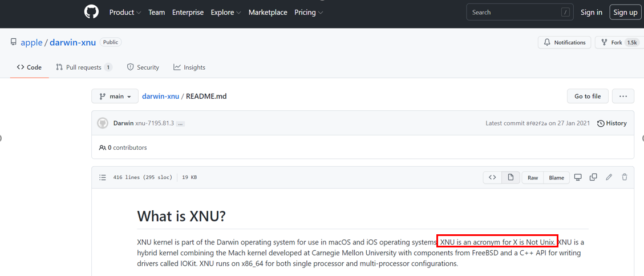Open the Sign in page
644x276 pixels.
(x=592, y=13)
